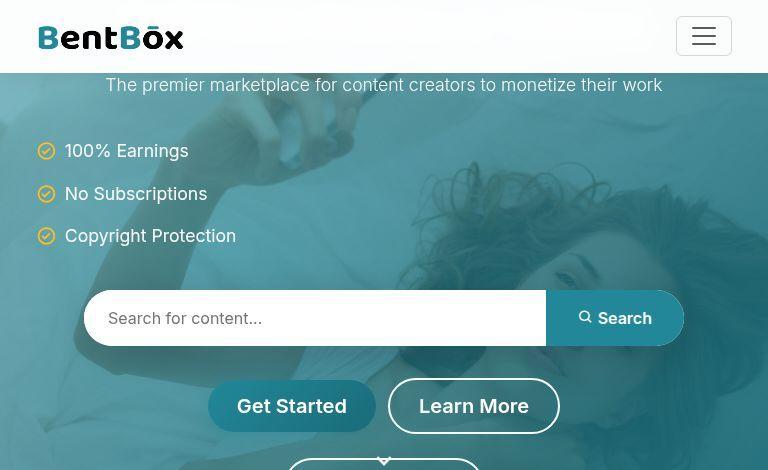Image resolution: width=768 pixels, height=470 pixels.
Task: Open the Learn More page
Action: tap(474, 406)
